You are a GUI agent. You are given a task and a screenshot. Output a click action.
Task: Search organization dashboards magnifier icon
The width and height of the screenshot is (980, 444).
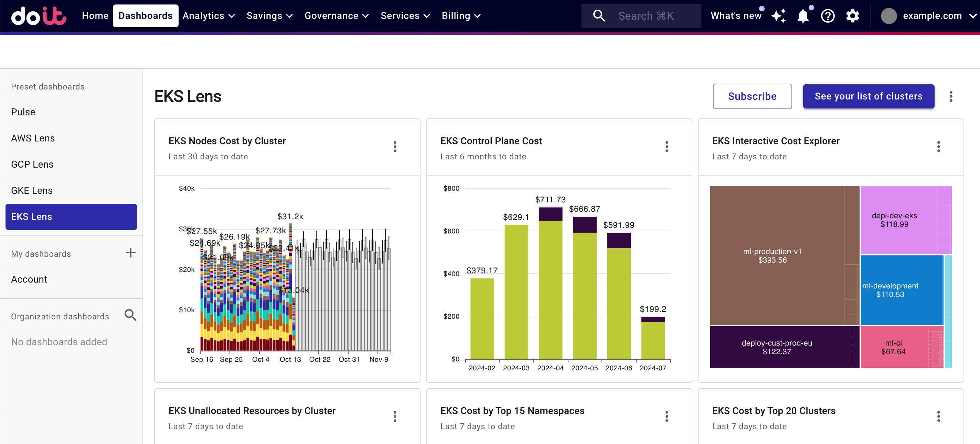coord(130,315)
